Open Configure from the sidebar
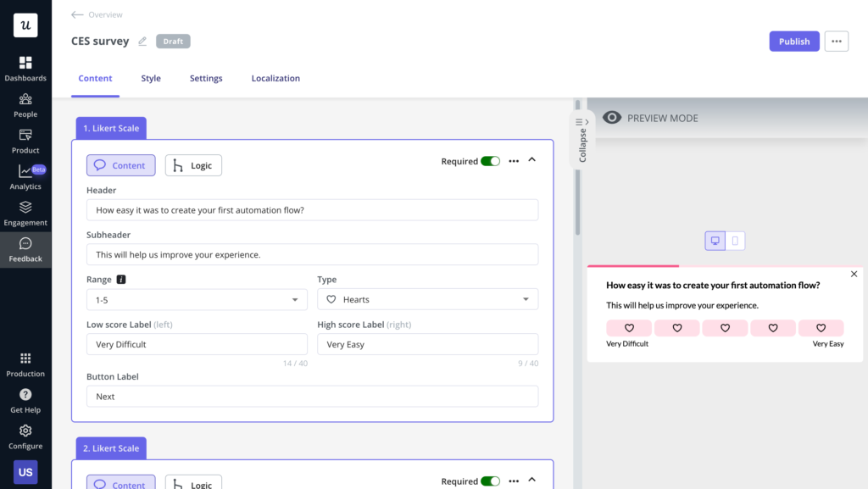This screenshot has width=868, height=489. 25,436
